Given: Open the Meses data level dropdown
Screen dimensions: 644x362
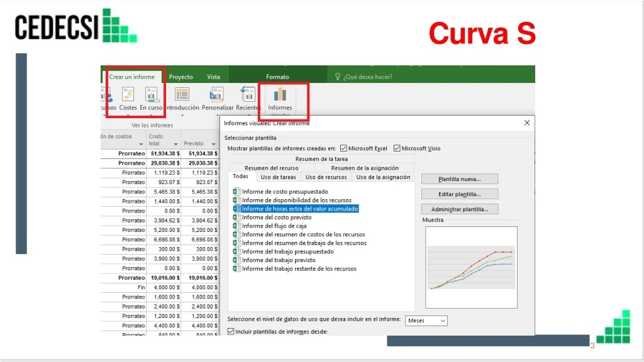Looking at the screenshot, I should (426, 321).
